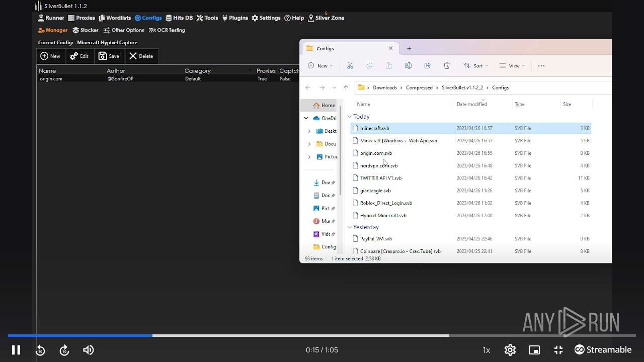Image resolution: width=644 pixels, height=362 pixels.
Task: Open recent locations dropdown arrow
Action: pos(334,87)
